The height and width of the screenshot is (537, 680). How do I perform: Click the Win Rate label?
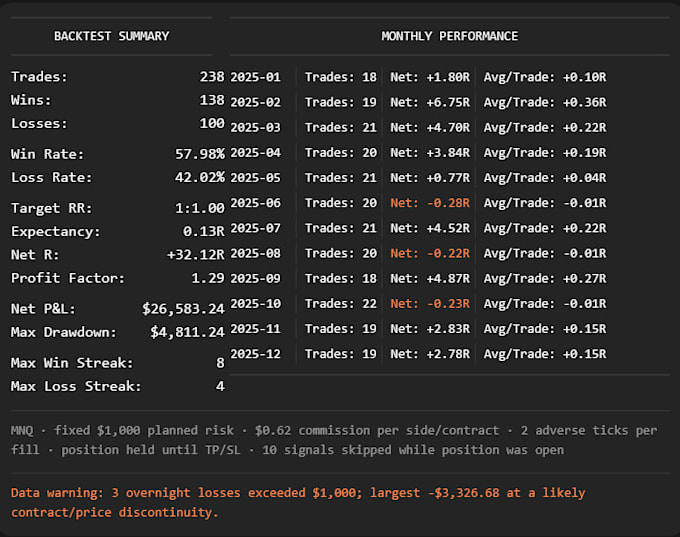pos(47,154)
